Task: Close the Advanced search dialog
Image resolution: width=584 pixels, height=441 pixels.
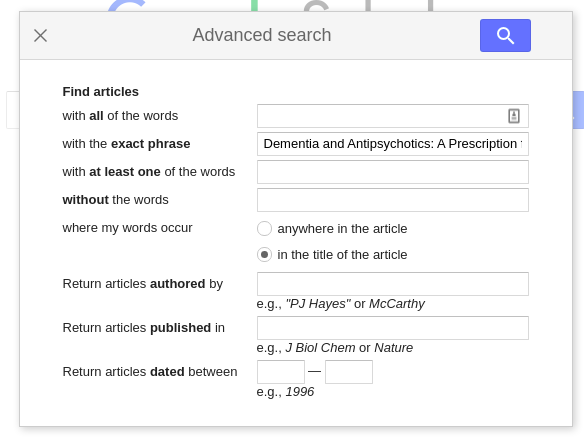Action: pyautogui.click(x=40, y=36)
